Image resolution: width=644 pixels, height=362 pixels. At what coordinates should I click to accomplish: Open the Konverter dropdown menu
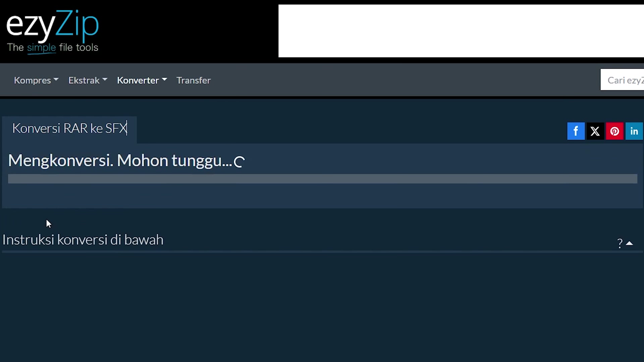[142, 80]
